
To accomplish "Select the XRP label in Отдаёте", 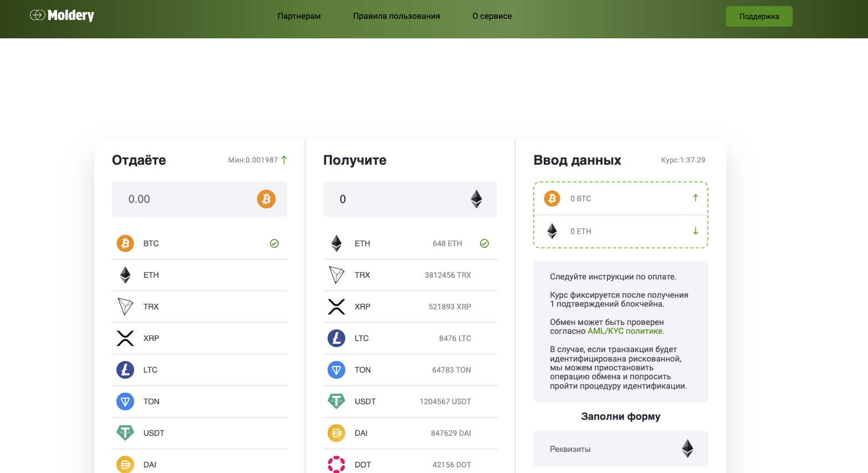I will click(x=151, y=338).
